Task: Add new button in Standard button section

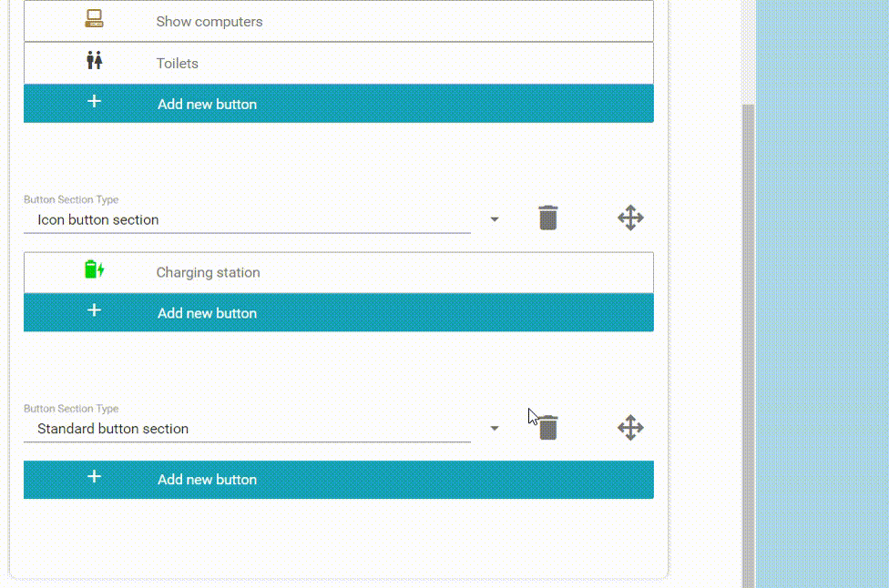Action: coord(339,480)
